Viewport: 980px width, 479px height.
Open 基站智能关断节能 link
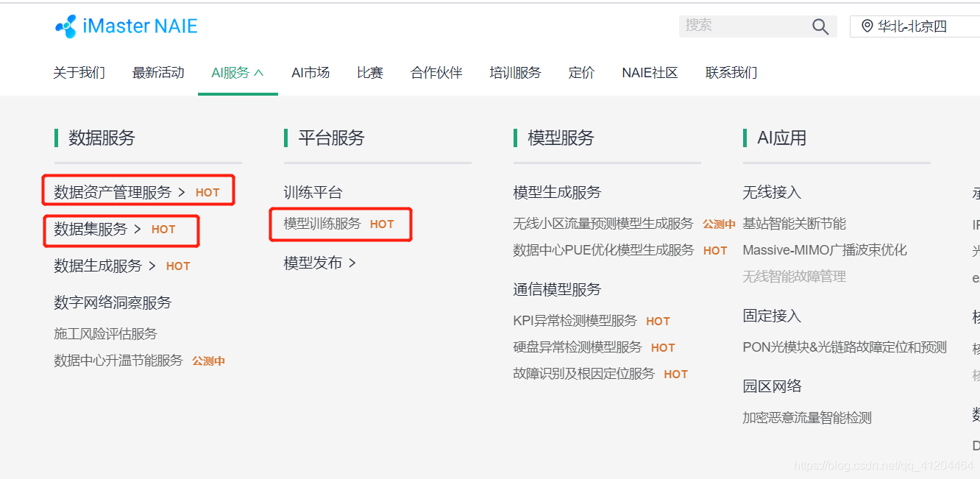pyautogui.click(x=795, y=224)
